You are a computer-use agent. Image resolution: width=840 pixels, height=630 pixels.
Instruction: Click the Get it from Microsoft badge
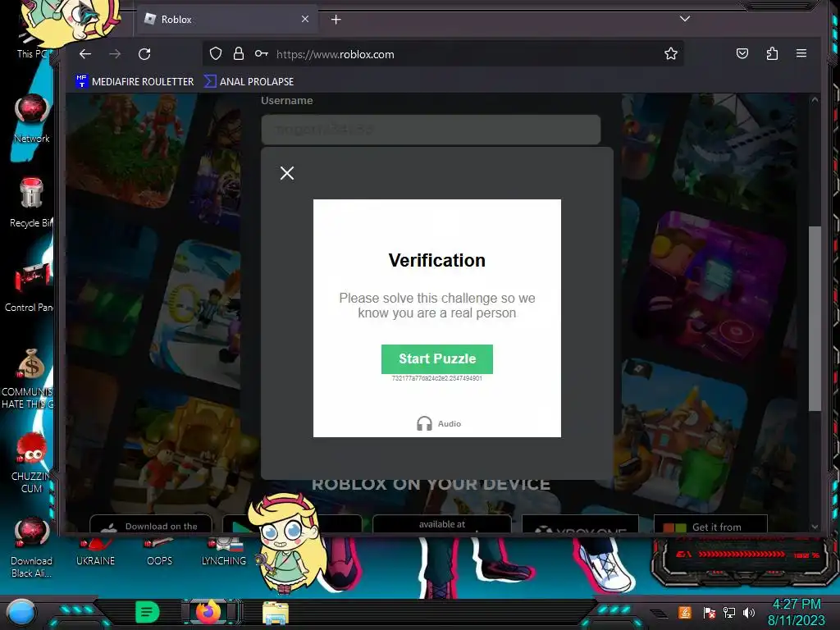(x=710, y=525)
